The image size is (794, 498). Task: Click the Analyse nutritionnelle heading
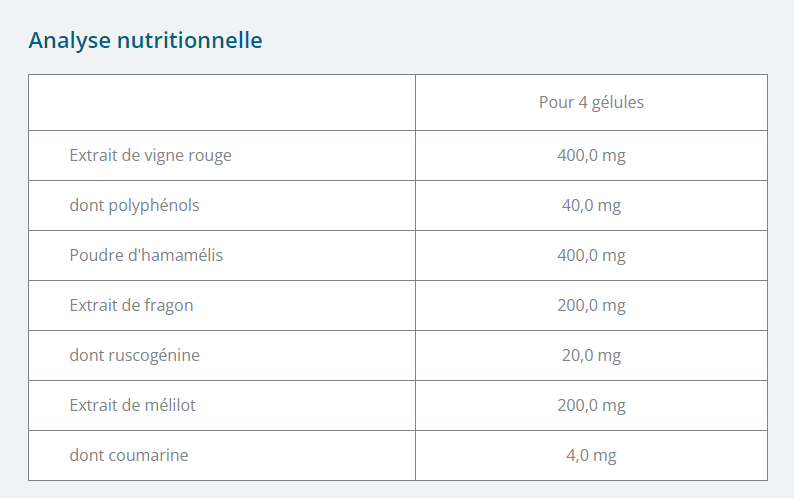pyautogui.click(x=145, y=41)
